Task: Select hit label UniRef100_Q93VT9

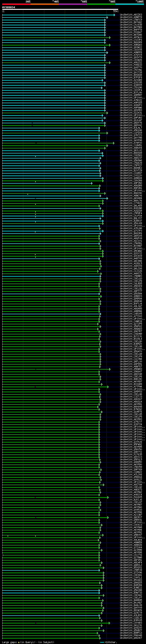Action: click(131, 58)
